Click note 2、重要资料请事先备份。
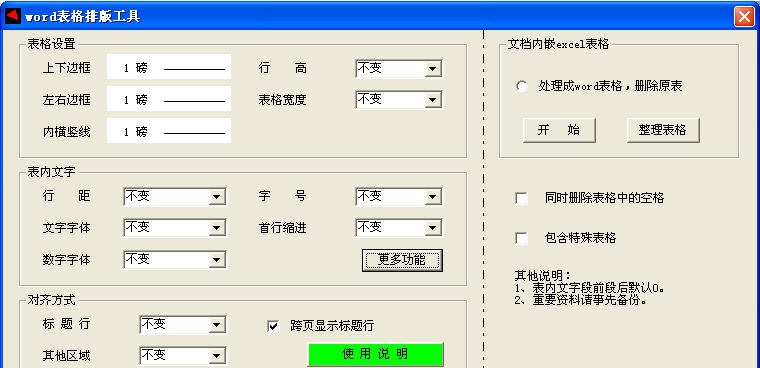The height and width of the screenshot is (368, 760). coord(581,300)
